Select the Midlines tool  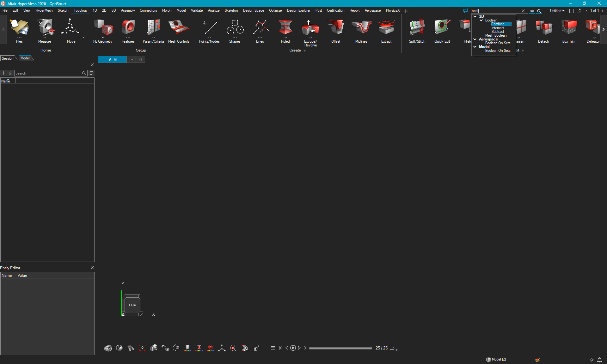361,31
